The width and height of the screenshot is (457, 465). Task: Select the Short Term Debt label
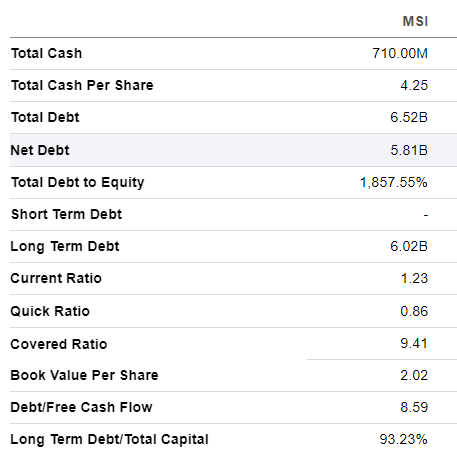(x=66, y=214)
